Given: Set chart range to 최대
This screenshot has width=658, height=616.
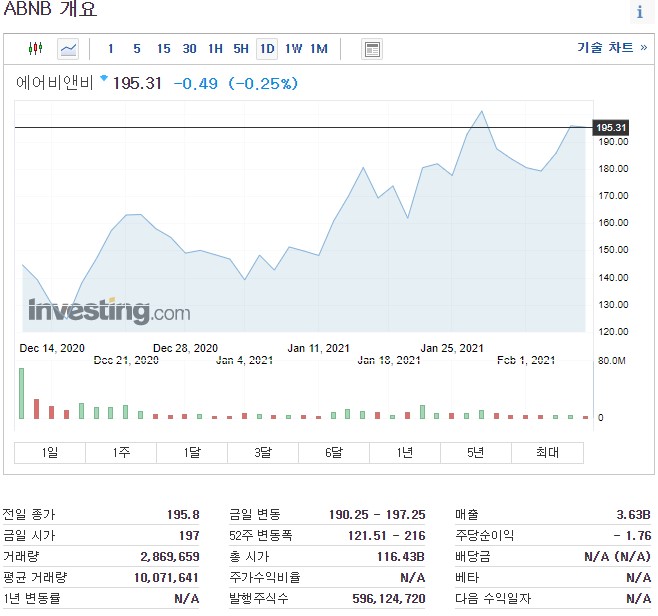Looking at the screenshot, I should [x=547, y=452].
